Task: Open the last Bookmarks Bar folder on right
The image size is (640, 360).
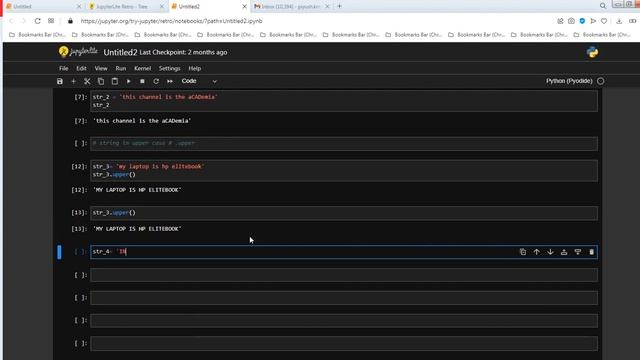Action: (x=602, y=35)
